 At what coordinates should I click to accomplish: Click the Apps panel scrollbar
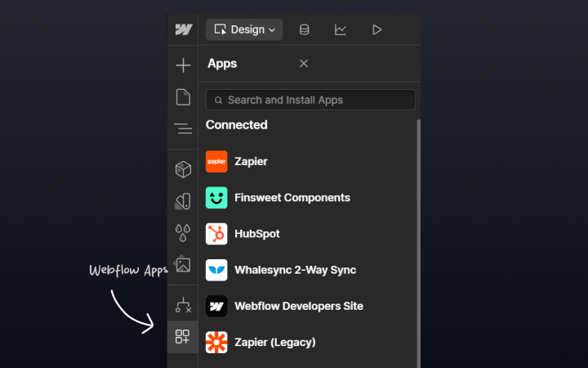(x=418, y=244)
